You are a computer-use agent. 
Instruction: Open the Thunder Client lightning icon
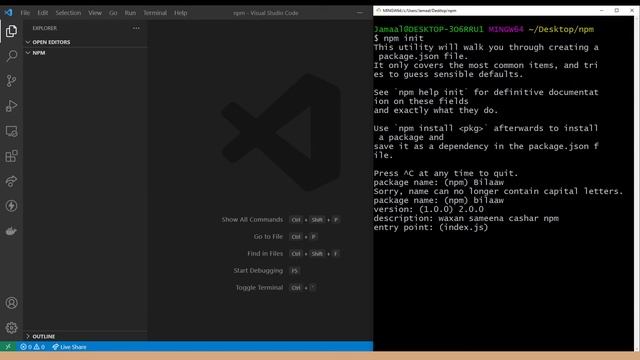coord(11,206)
